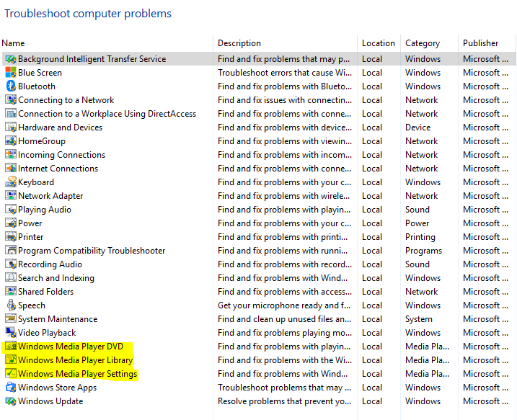Launch Search and Indexing troubleshooter
This screenshot has width=517, height=420.
(x=56, y=278)
